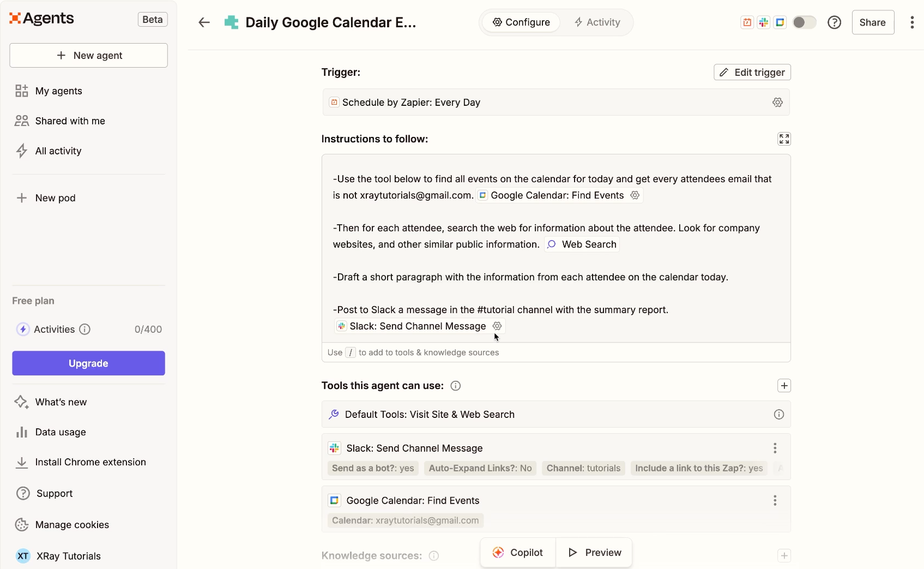924x569 pixels.
Task: Switch to the Configure tab
Action: pos(521,22)
